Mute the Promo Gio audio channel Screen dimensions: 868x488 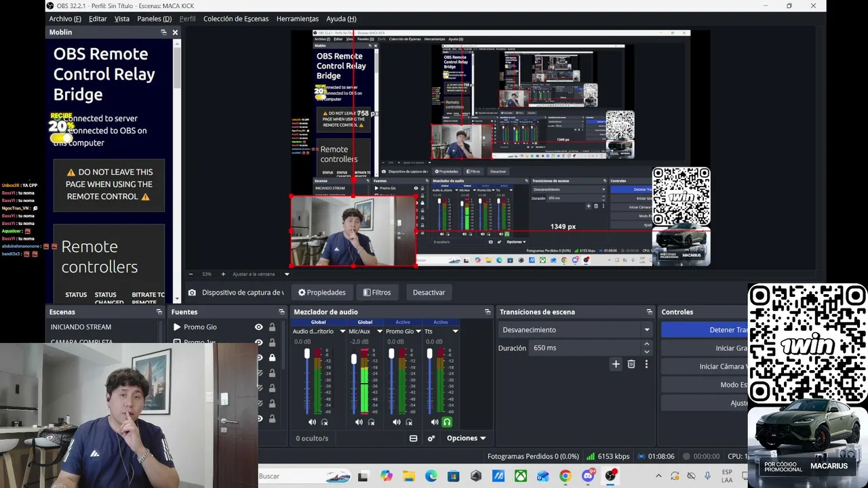pyautogui.click(x=397, y=422)
